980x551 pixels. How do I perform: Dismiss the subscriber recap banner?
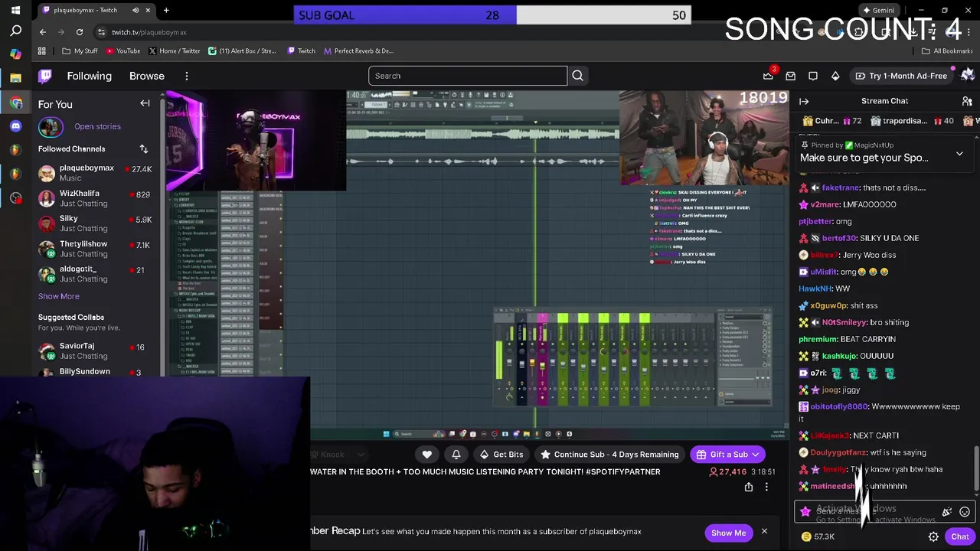pyautogui.click(x=764, y=532)
